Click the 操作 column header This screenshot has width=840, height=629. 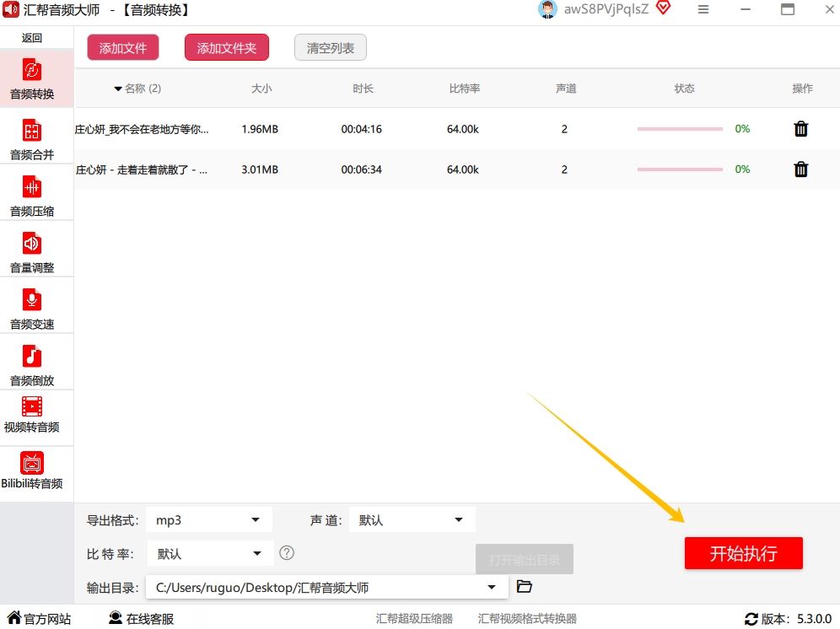click(x=803, y=89)
